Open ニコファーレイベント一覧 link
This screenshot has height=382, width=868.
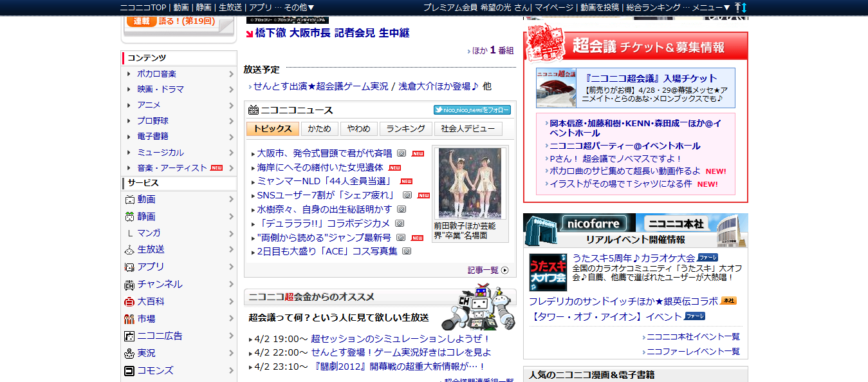[x=693, y=352]
